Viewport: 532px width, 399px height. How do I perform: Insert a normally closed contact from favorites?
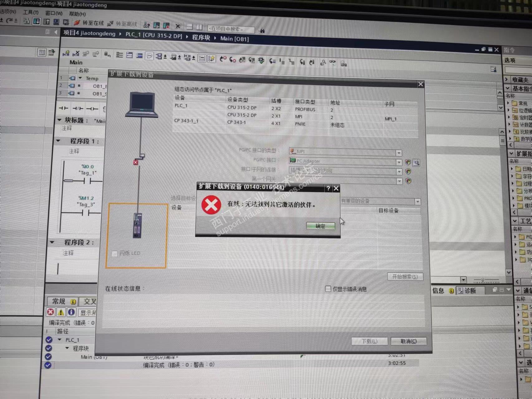point(78,108)
